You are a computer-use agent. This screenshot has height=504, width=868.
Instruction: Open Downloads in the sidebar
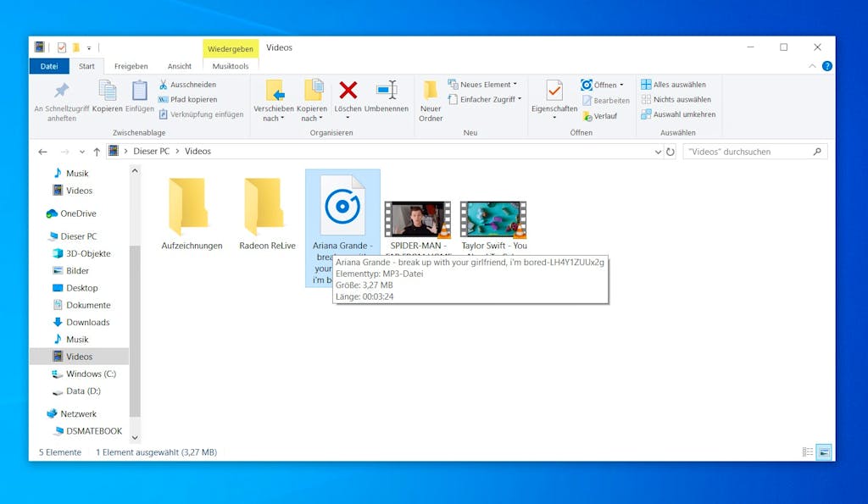[x=81, y=322]
